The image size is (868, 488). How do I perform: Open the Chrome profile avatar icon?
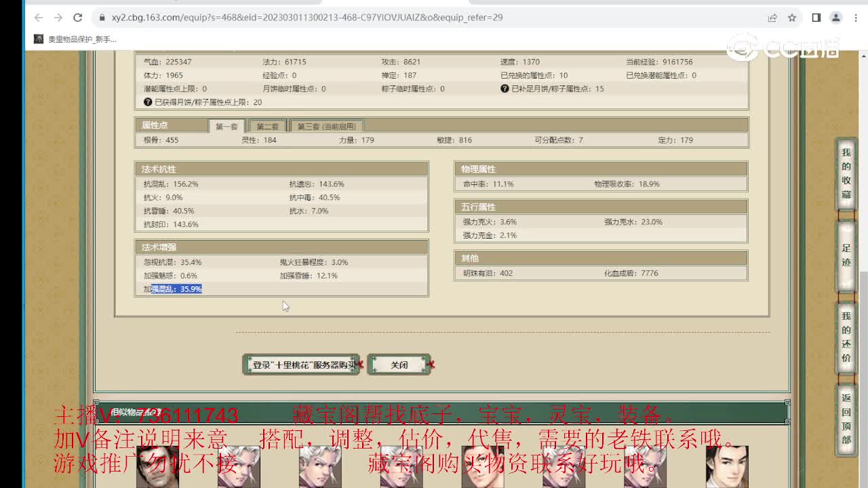click(836, 18)
